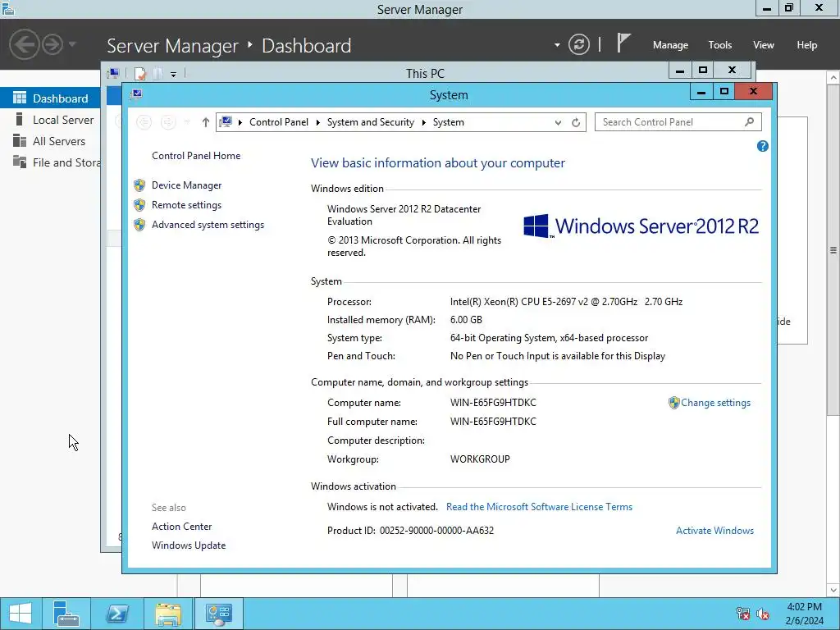Click This PC window title icon

[x=113, y=73]
